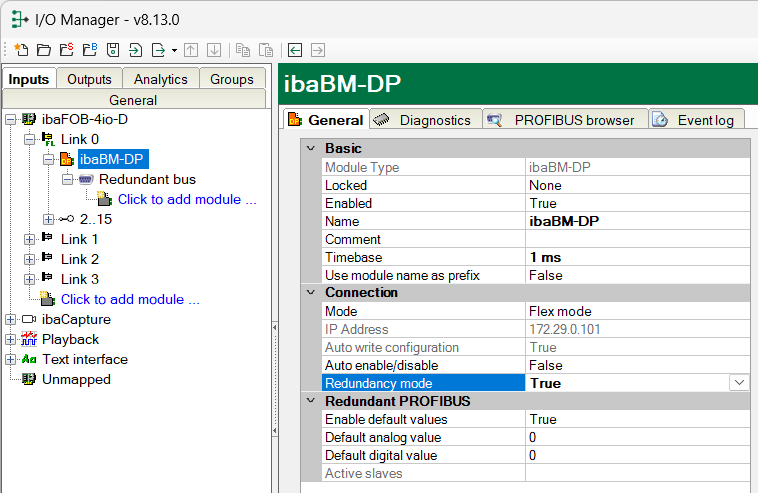The image size is (758, 493).
Task: Click the Enable default values True cell
Action: pyautogui.click(x=638, y=419)
